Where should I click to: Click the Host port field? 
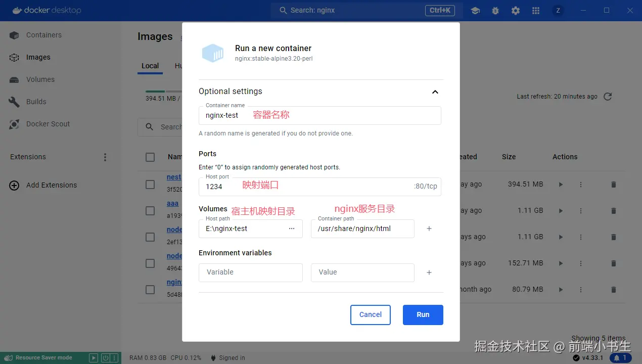click(x=320, y=187)
